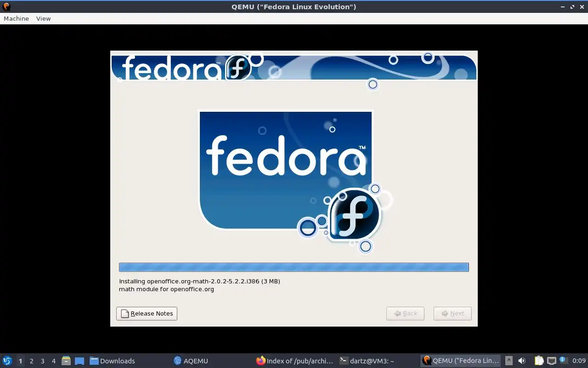Image resolution: width=588 pixels, height=368 pixels.
Task: Click the 'math module for openoffice.org' description
Action: 166,289
